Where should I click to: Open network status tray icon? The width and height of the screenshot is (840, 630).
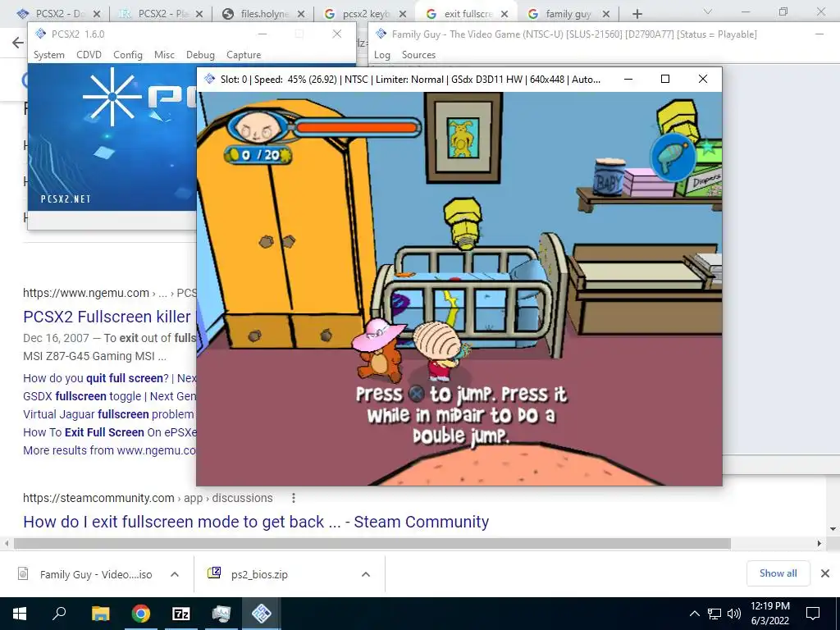(714, 614)
